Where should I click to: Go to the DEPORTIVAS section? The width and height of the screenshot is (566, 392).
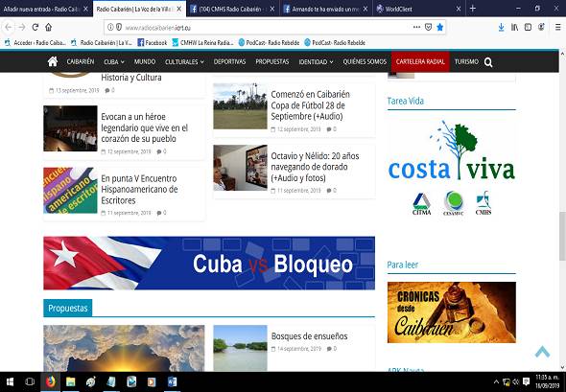229,61
